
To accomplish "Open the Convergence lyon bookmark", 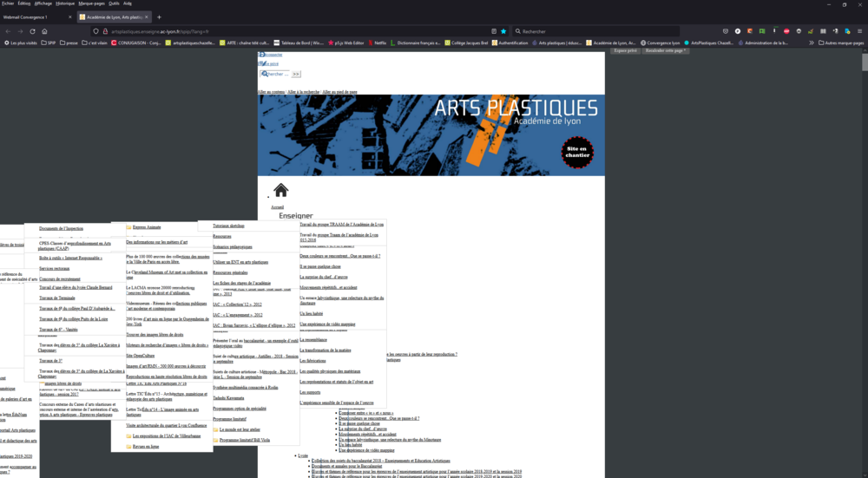I will coord(661,43).
